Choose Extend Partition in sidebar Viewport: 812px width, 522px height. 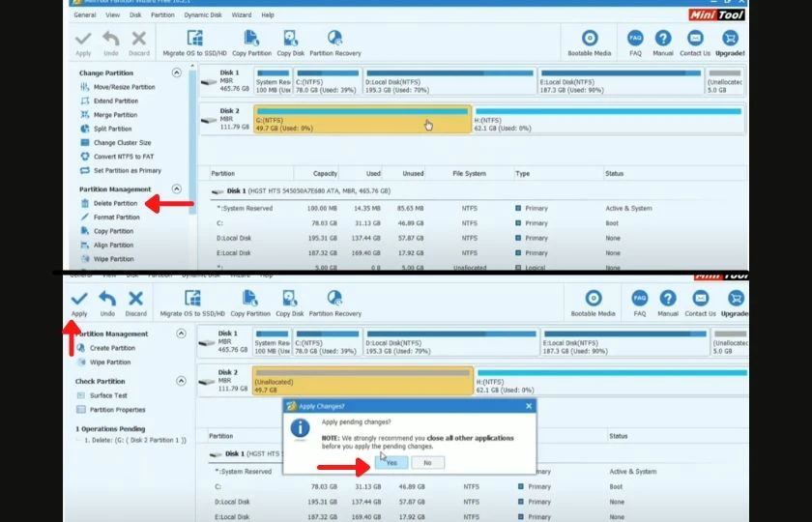tap(109, 101)
